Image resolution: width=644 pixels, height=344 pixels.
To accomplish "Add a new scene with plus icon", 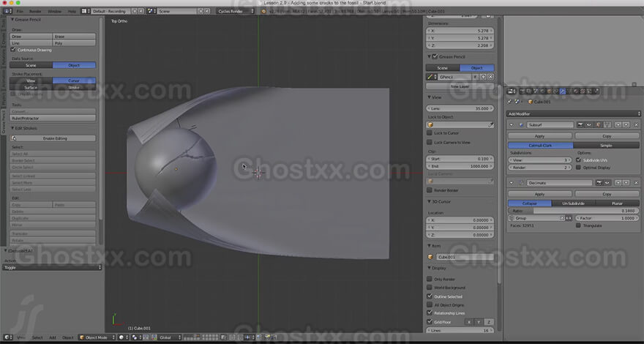I will tap(201, 11).
